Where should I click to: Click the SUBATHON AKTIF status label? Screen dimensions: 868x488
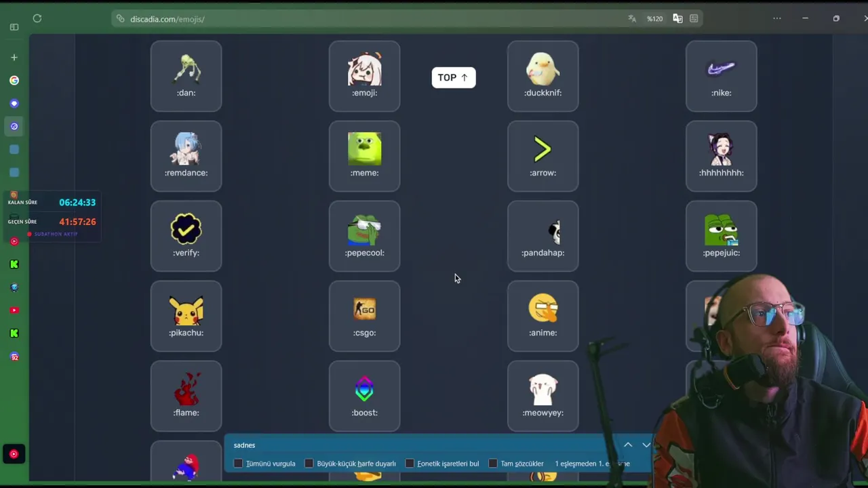(x=53, y=234)
